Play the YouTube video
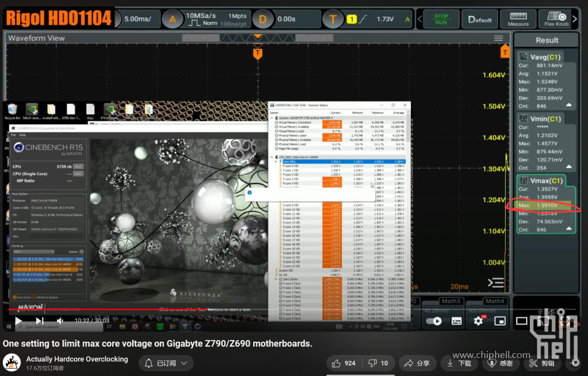 [x=18, y=321]
